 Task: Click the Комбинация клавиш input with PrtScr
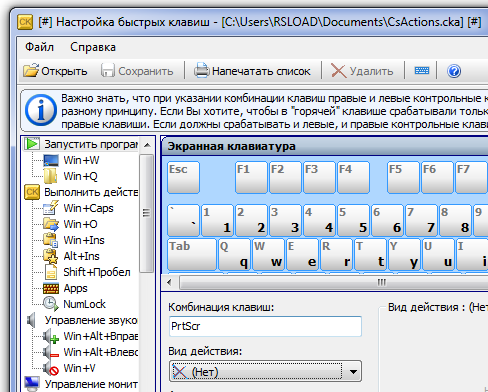pos(265,326)
